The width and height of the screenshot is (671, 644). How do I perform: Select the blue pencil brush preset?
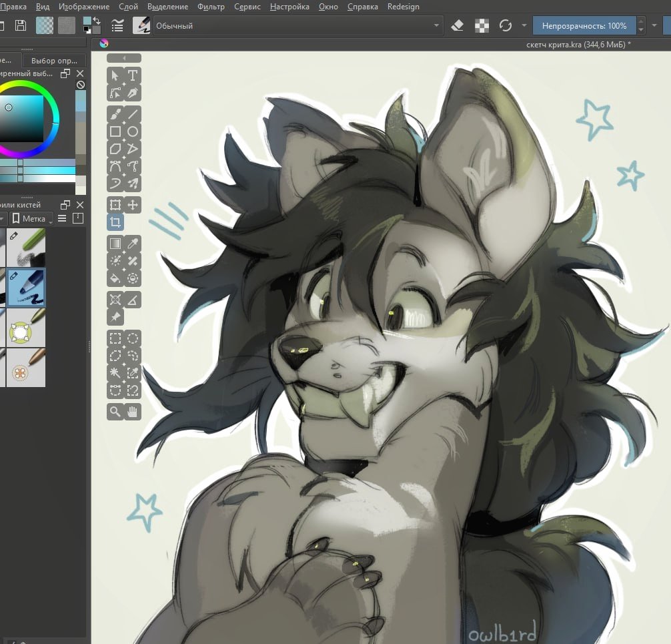click(25, 288)
